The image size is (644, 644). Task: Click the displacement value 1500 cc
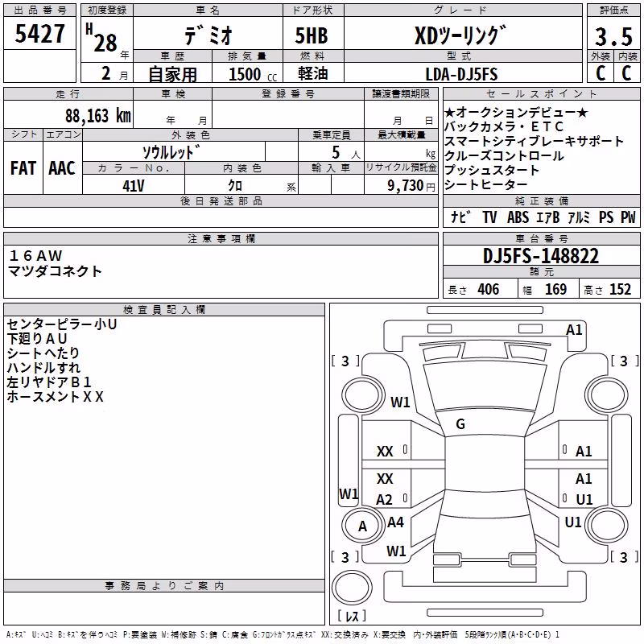coord(253,74)
